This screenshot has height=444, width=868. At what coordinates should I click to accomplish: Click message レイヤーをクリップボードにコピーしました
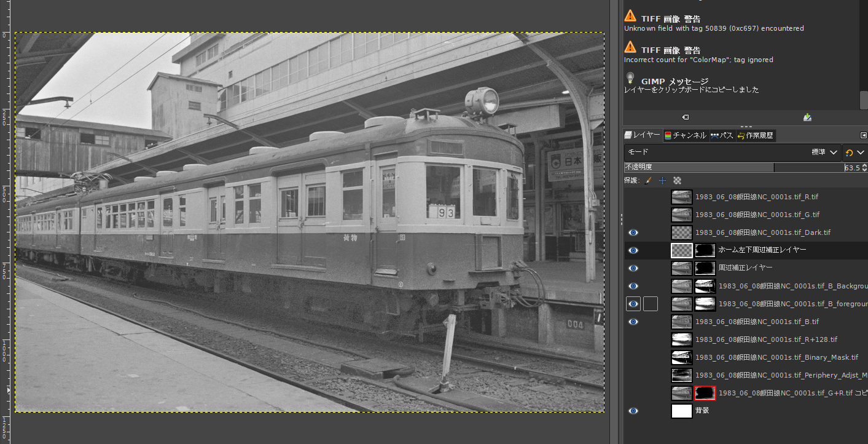point(691,90)
